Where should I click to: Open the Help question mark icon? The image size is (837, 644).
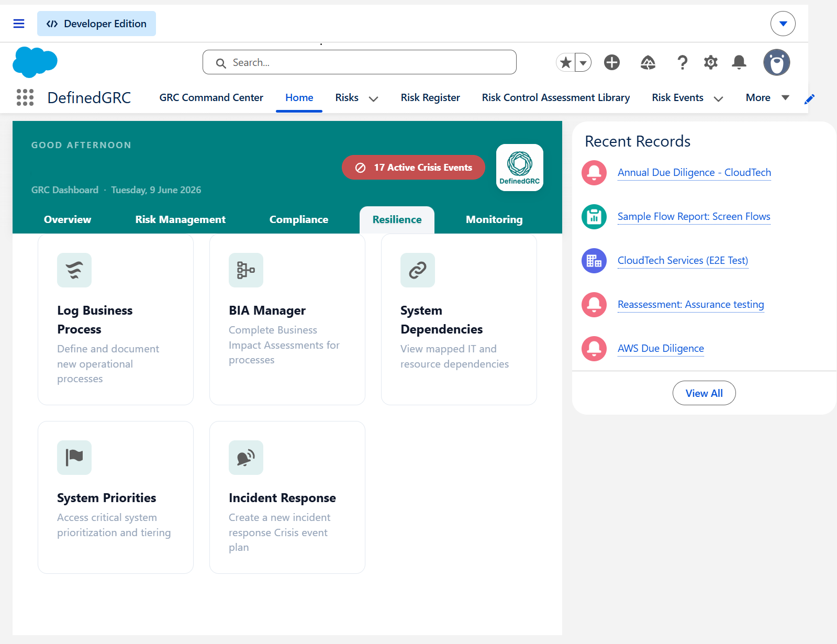coord(682,63)
